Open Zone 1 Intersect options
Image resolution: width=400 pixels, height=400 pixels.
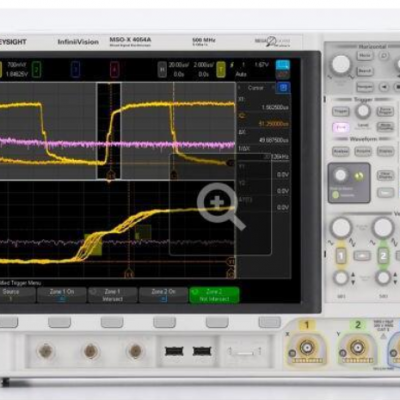112,295
